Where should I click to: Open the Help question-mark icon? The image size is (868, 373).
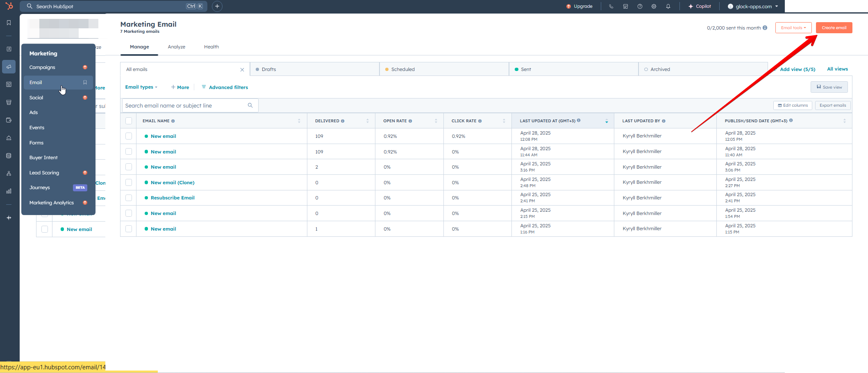[640, 6]
